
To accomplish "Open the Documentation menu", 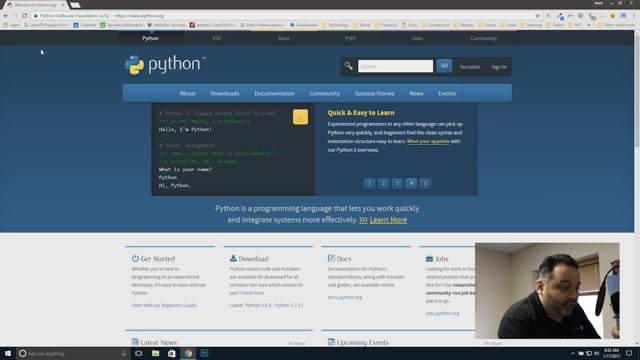I will (x=274, y=93).
